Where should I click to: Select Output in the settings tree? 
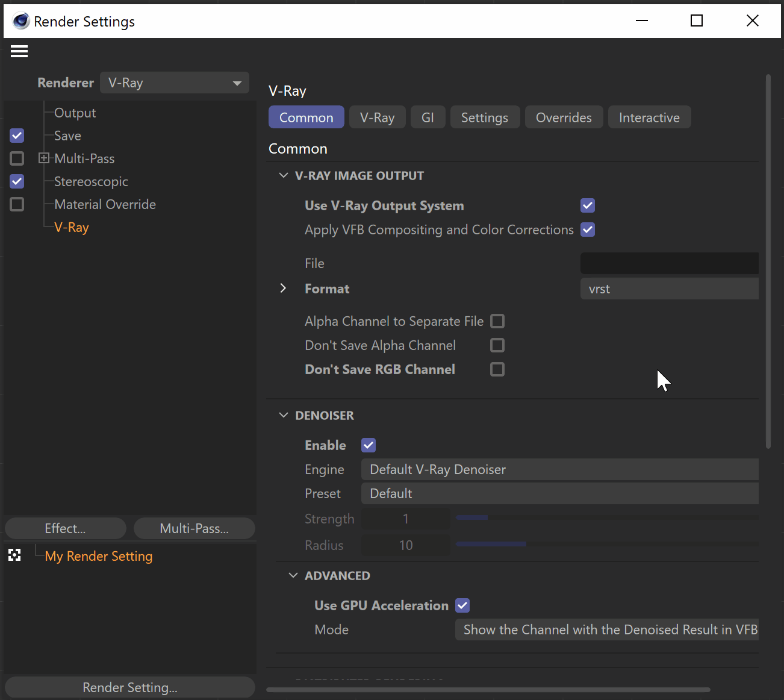75,113
